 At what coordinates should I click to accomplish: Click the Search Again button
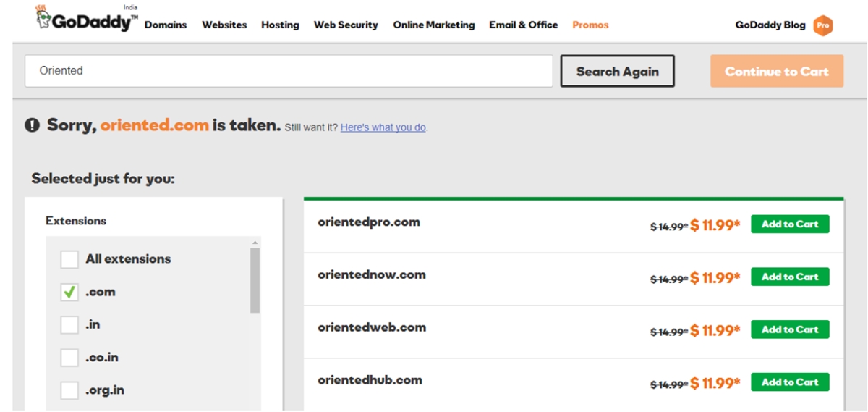click(x=618, y=71)
